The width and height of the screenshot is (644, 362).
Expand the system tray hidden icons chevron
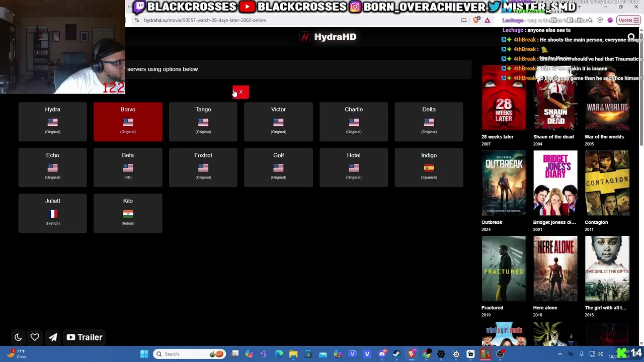(560, 354)
